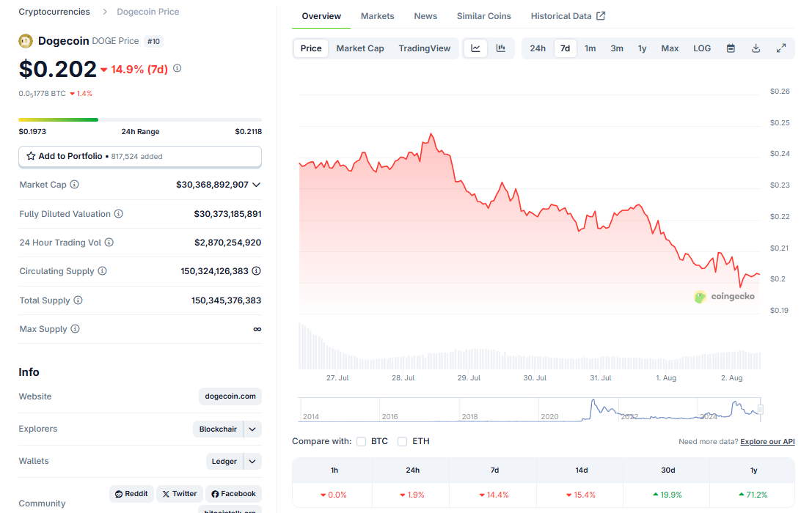Screen dimensions: 812x513
Task: Click the 24h change value 1.9%
Action: tap(412, 495)
